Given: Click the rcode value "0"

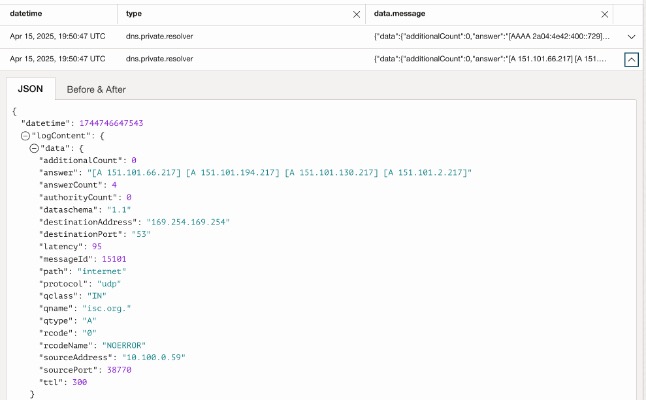Looking at the screenshot, I should [x=89, y=333].
